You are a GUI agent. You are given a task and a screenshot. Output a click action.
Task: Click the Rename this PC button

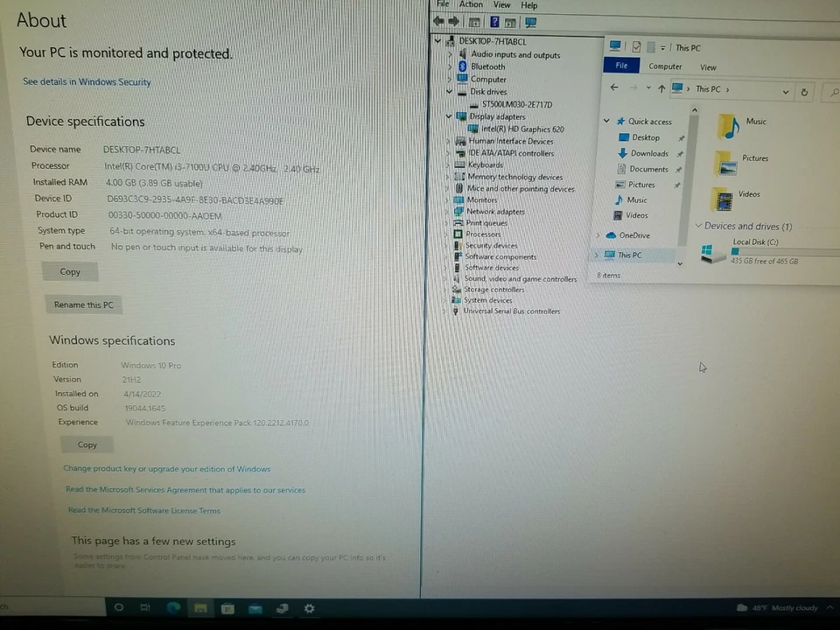click(x=83, y=304)
